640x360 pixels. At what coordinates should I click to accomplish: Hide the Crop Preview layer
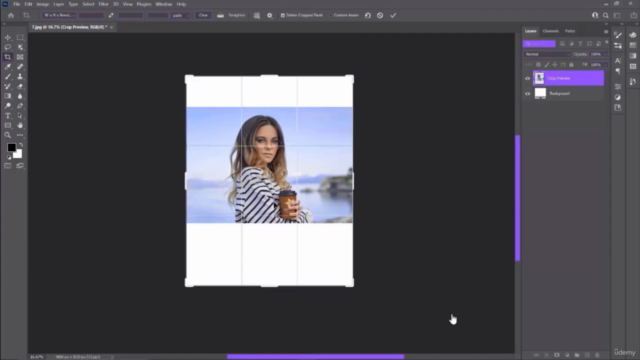coord(527,78)
